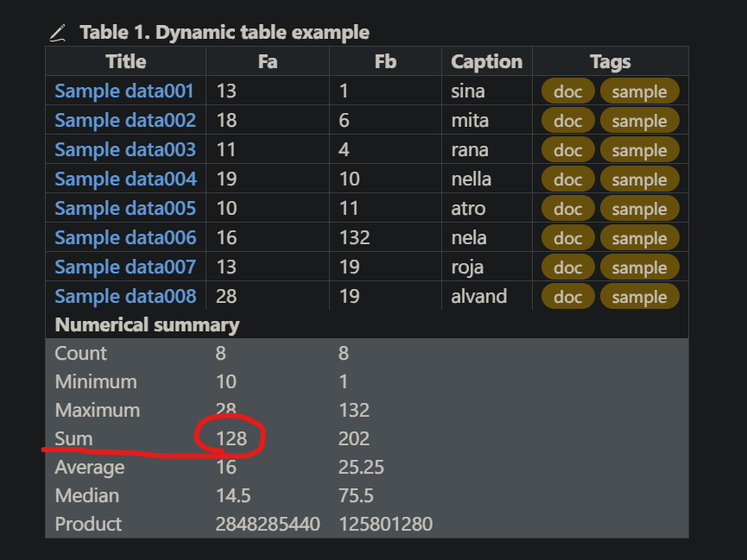
Task: Click the Median row label
Action: click(x=86, y=495)
